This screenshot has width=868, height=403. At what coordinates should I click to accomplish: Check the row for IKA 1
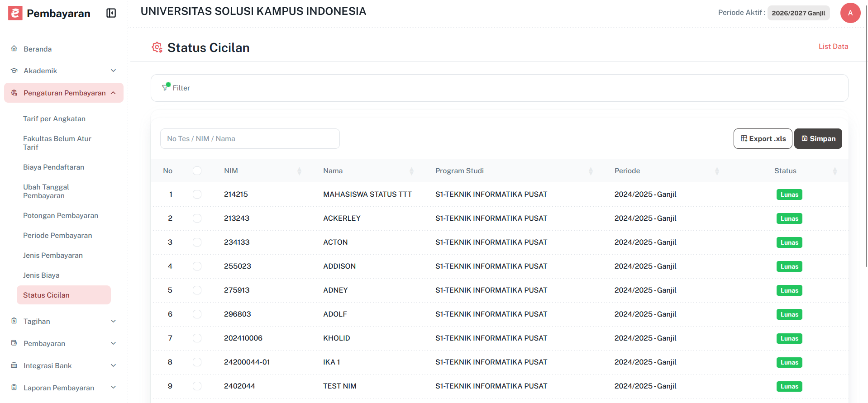[x=197, y=362]
